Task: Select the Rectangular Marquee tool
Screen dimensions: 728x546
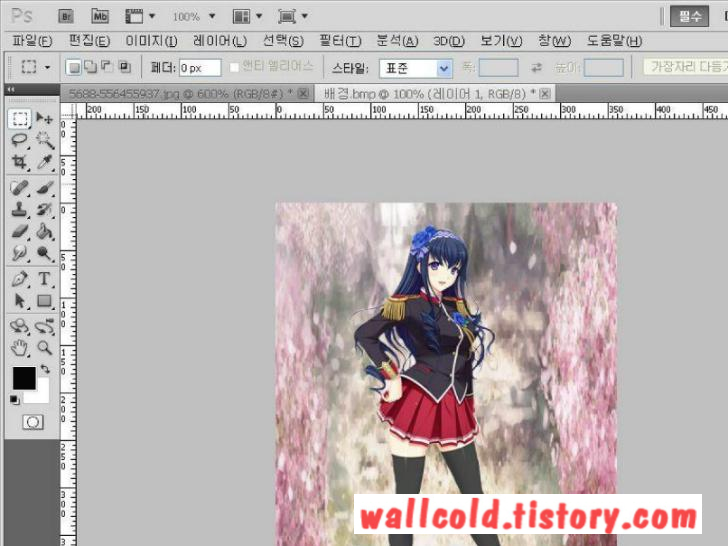Action: click(20, 118)
